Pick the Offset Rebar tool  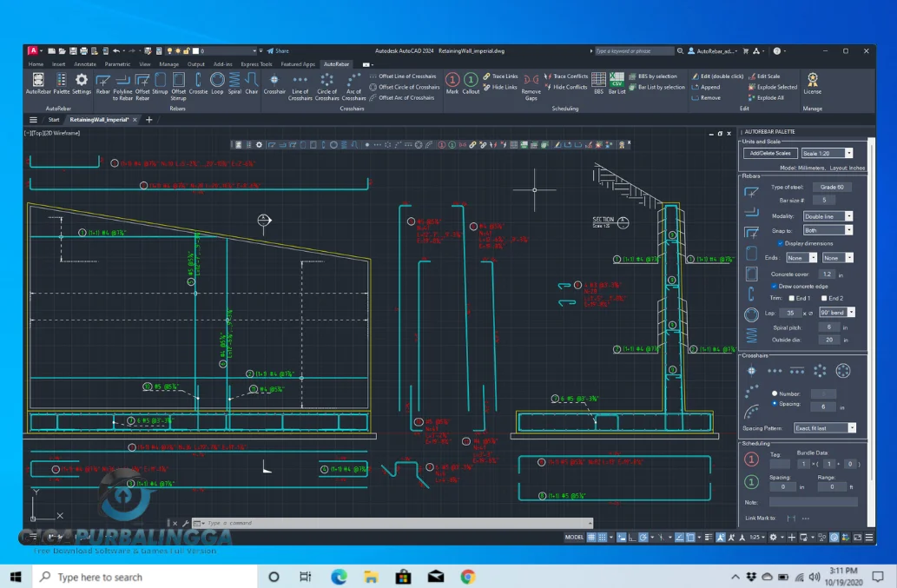point(142,87)
